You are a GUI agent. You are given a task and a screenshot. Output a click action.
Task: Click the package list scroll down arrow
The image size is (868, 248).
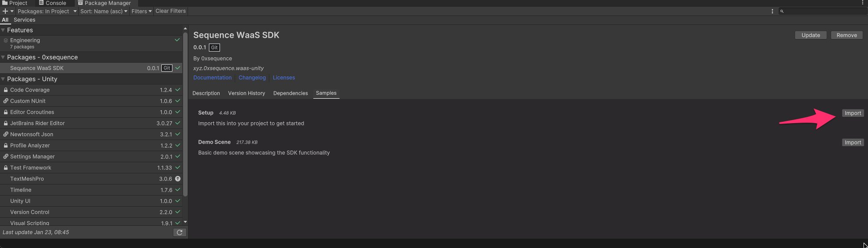pyautogui.click(x=185, y=222)
